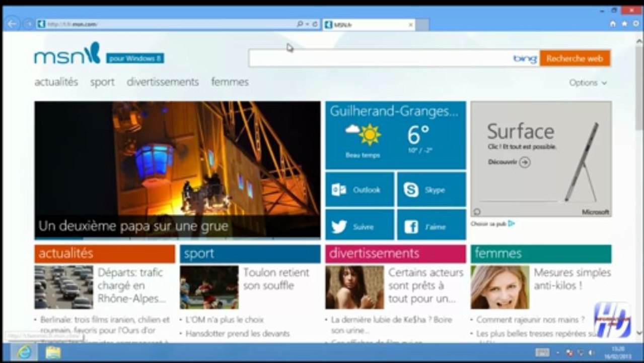Open 'Comment rajeunir nos mains ?' link

tap(530, 320)
